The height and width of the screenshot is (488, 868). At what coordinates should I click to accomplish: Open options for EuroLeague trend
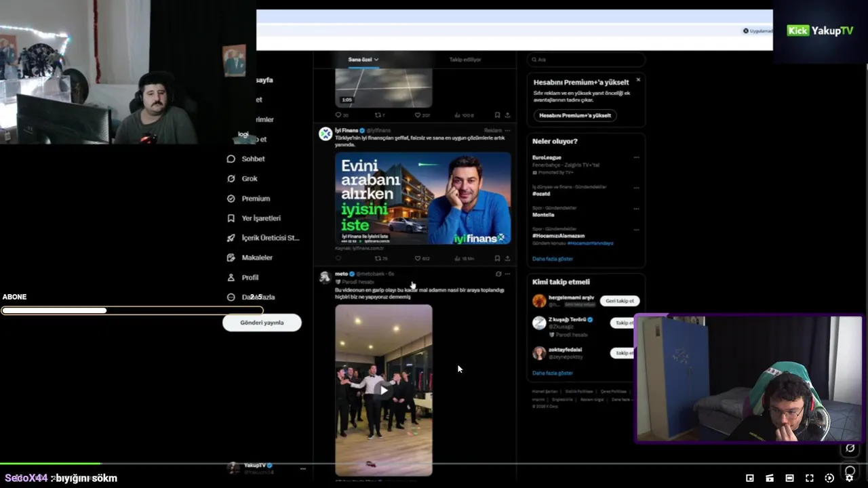point(636,157)
